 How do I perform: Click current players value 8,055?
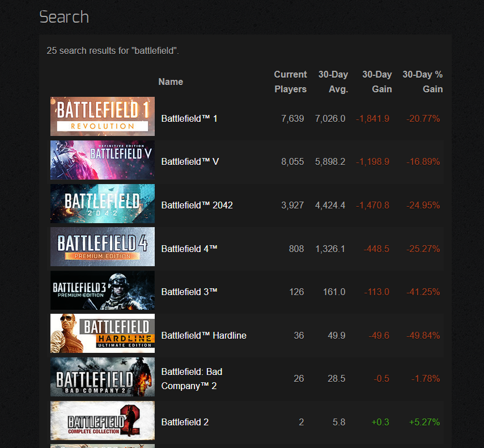(292, 161)
